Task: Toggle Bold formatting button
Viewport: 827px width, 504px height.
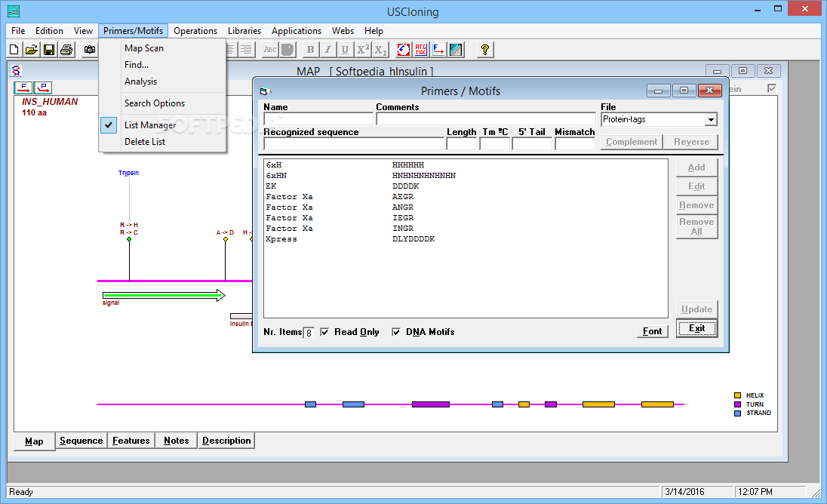Action: point(311,50)
